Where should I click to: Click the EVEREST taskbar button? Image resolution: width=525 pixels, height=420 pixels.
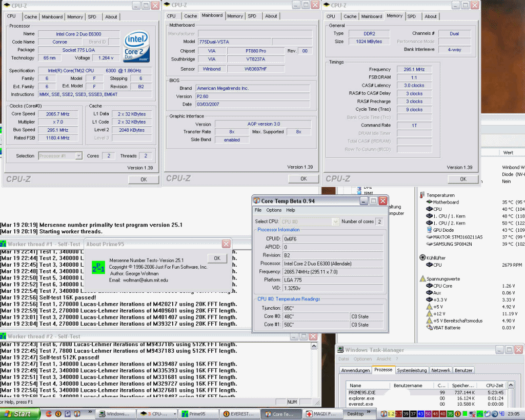239,414
